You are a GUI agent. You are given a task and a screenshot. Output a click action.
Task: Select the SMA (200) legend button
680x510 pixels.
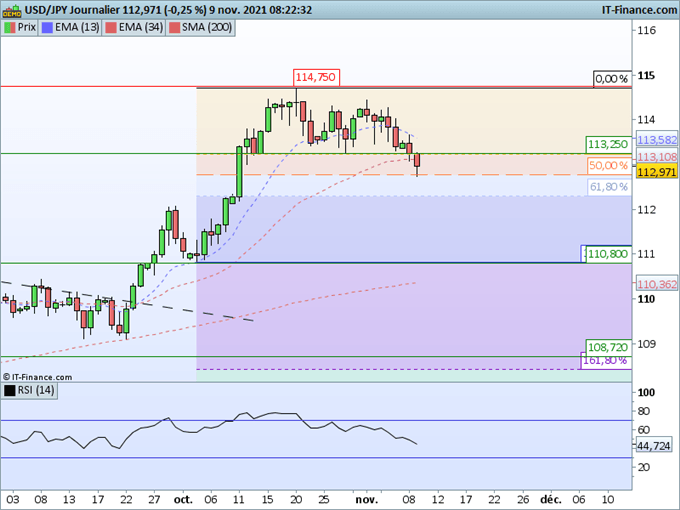(200, 27)
